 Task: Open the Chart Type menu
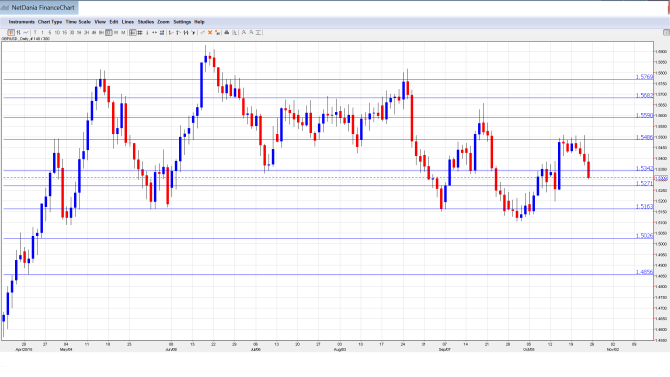click(50, 22)
